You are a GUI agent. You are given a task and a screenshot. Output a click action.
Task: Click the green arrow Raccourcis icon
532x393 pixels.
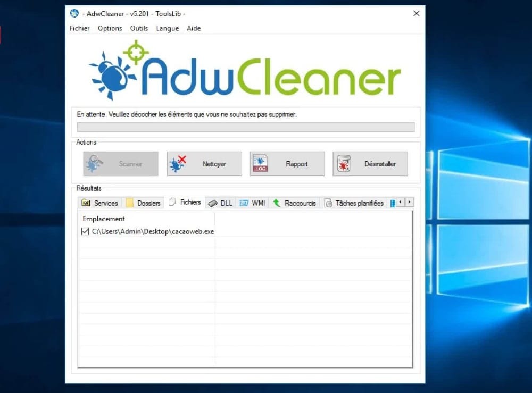pyautogui.click(x=277, y=203)
